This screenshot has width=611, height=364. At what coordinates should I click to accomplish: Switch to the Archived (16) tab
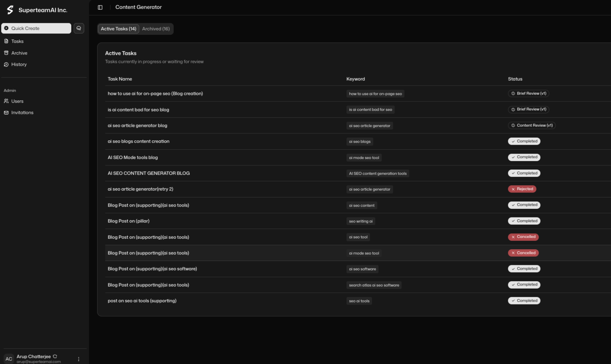(x=156, y=29)
